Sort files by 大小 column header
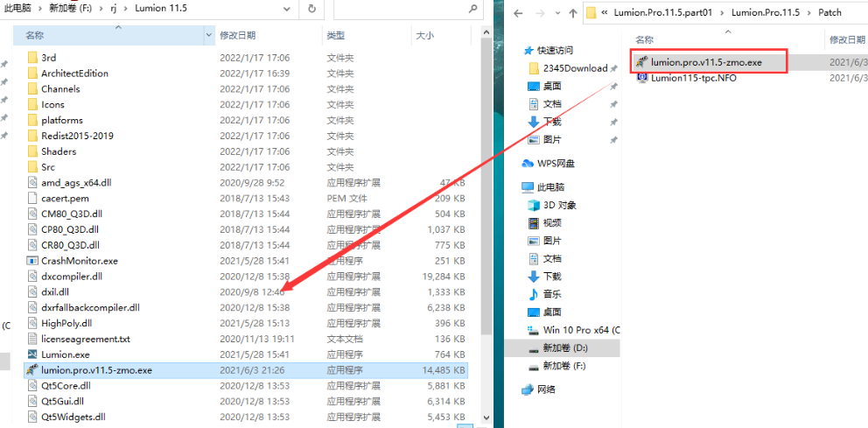This screenshot has height=428, width=868. 424,35
